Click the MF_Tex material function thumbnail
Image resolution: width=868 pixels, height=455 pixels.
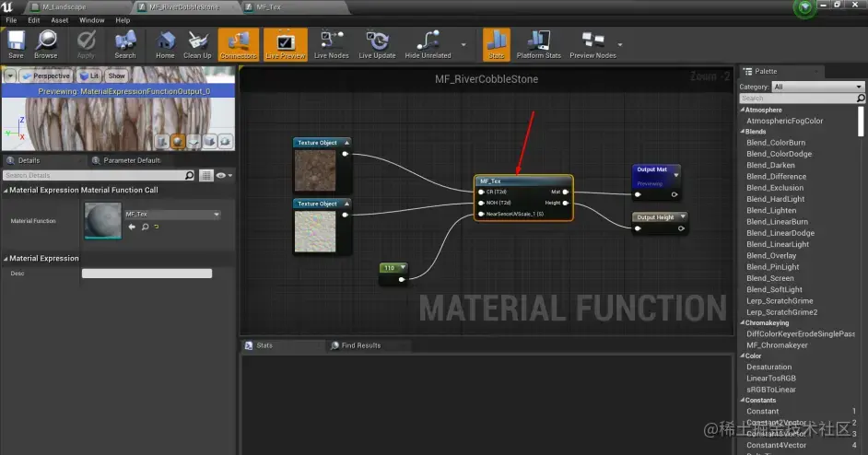tap(103, 220)
